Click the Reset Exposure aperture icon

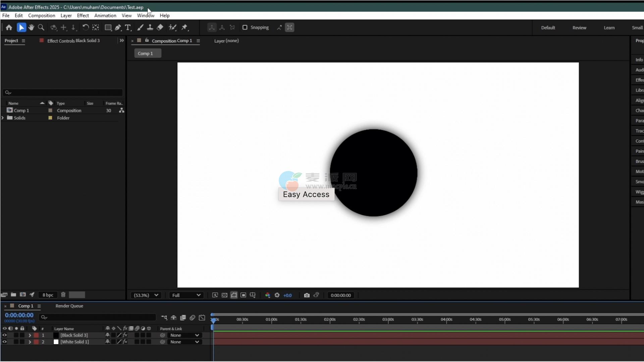pyautogui.click(x=277, y=295)
